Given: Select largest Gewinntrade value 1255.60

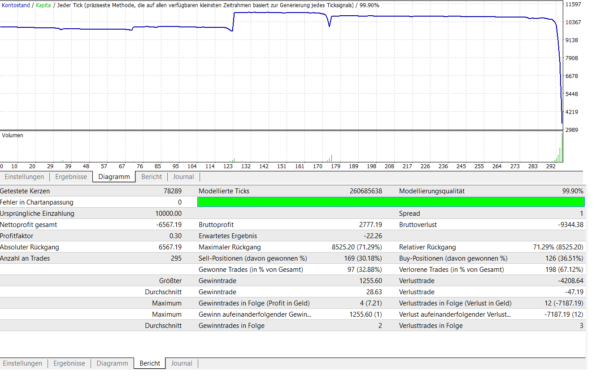Looking at the screenshot, I should point(370,281).
